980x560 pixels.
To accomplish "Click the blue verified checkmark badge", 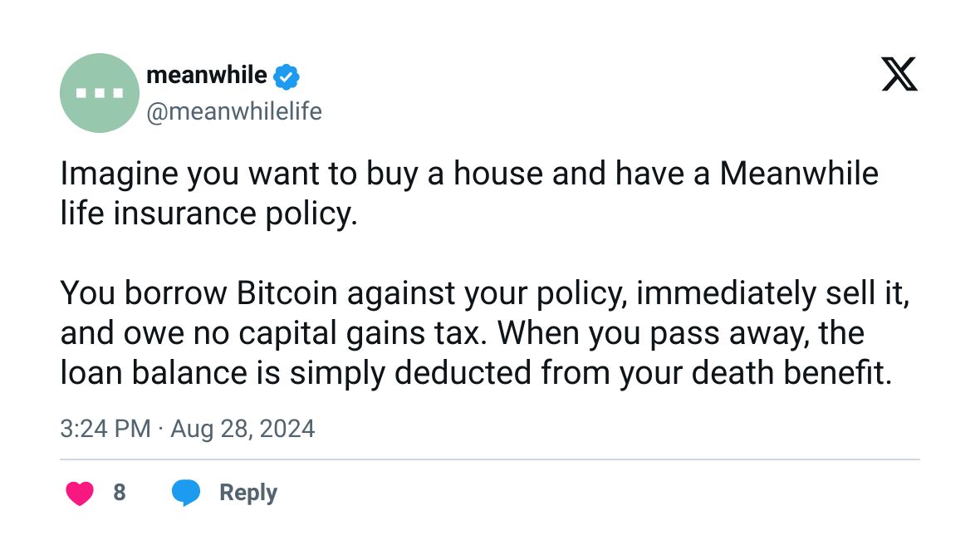I will click(287, 76).
